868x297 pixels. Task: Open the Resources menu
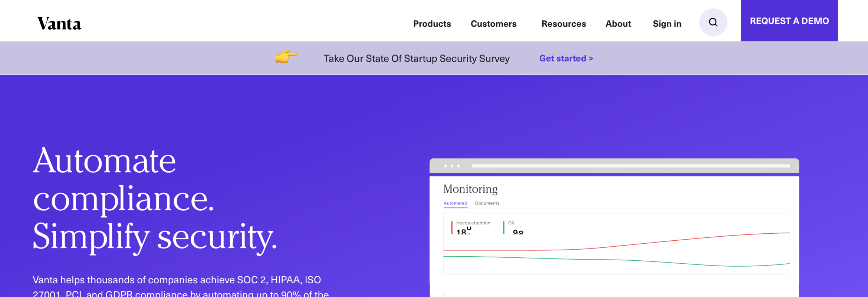(563, 24)
